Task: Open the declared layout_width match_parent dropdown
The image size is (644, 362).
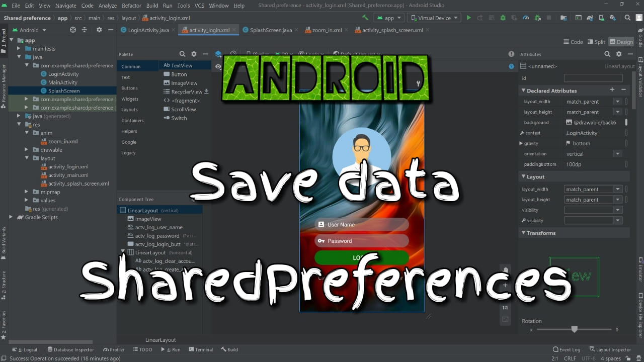Action: [617, 102]
